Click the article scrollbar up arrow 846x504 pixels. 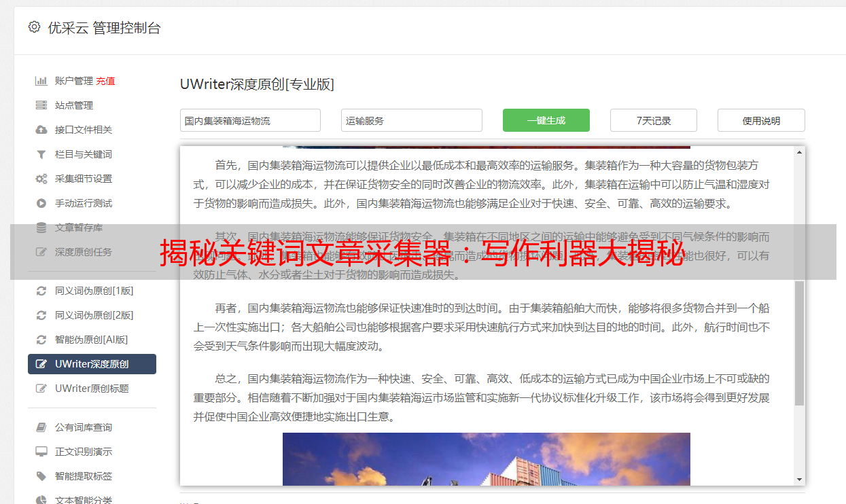pyautogui.click(x=798, y=152)
